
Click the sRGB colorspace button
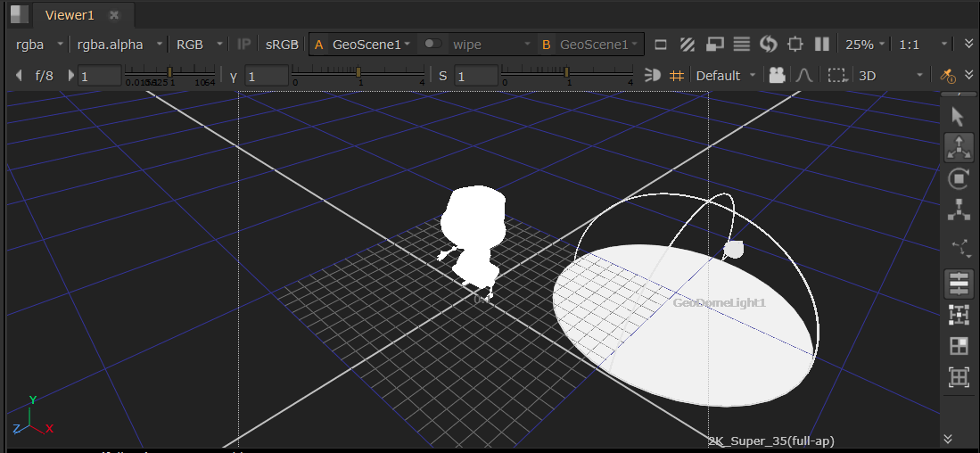click(282, 44)
